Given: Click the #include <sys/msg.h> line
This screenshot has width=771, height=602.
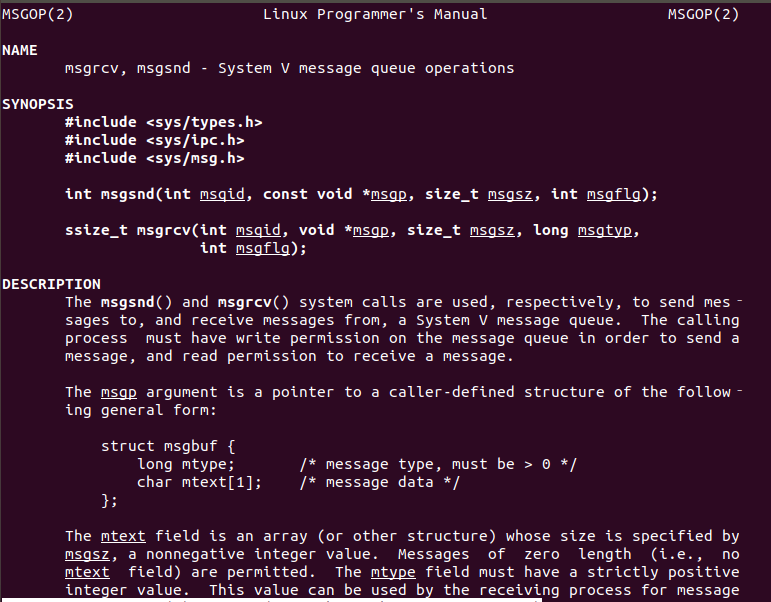Looking at the screenshot, I should coord(155,158).
